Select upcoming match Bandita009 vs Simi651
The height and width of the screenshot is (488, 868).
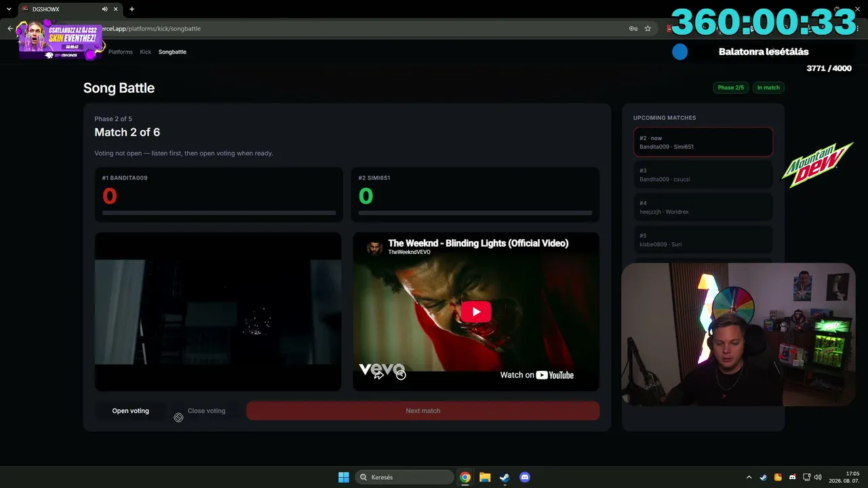click(703, 142)
